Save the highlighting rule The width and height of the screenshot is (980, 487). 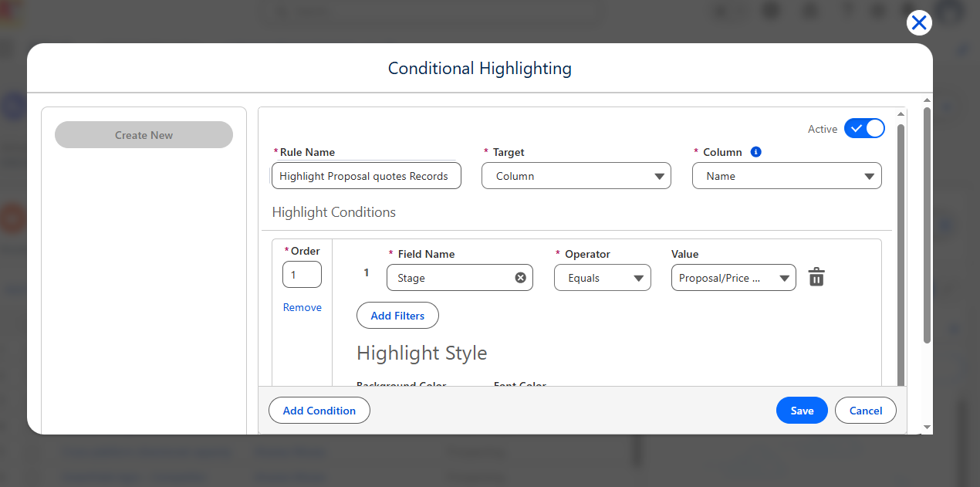(x=802, y=411)
